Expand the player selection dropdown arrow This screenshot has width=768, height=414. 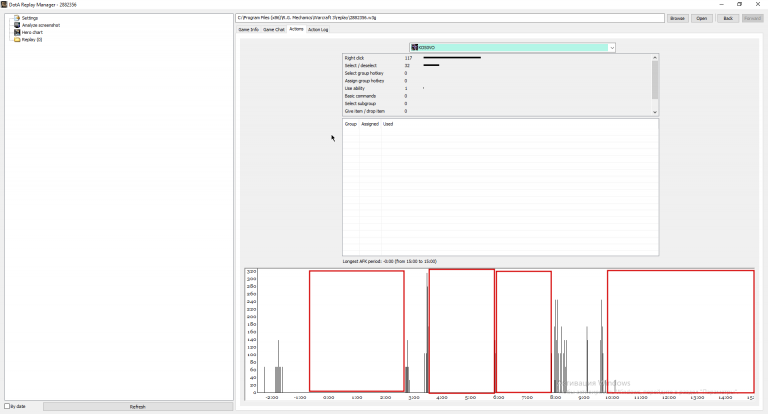612,48
